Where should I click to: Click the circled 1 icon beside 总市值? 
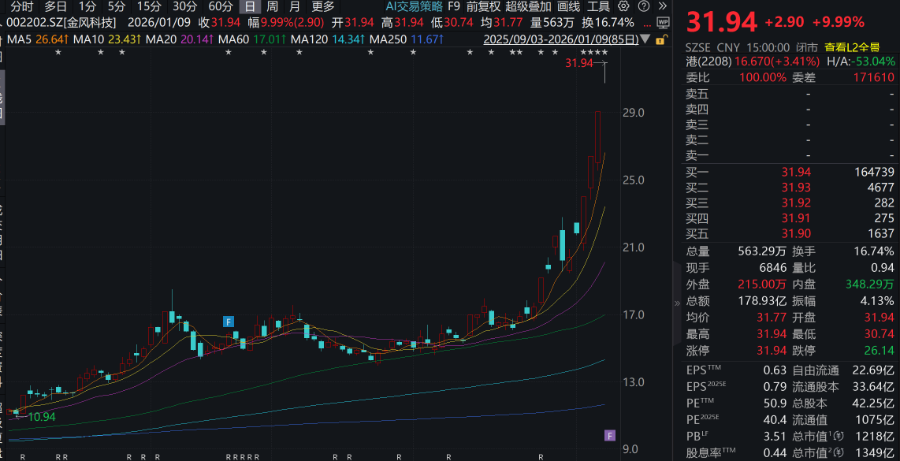[837, 436]
